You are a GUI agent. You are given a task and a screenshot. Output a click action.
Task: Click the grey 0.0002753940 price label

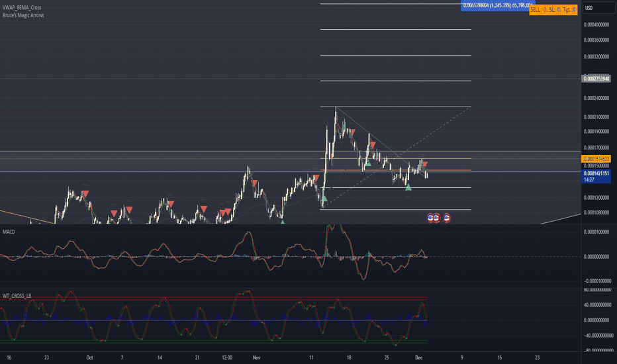tap(596, 79)
